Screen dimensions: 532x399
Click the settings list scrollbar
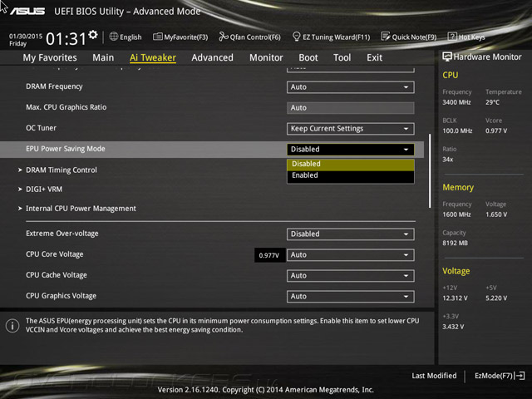(x=430, y=170)
